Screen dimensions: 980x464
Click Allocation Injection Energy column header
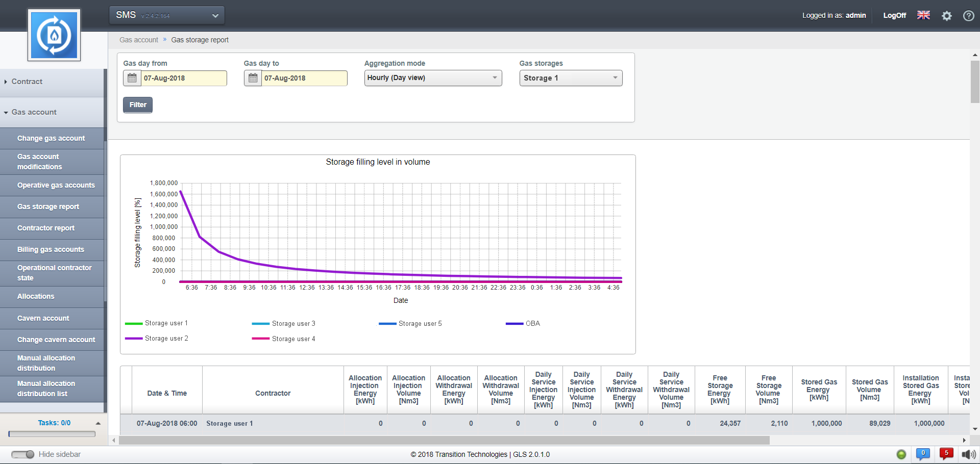coord(365,390)
